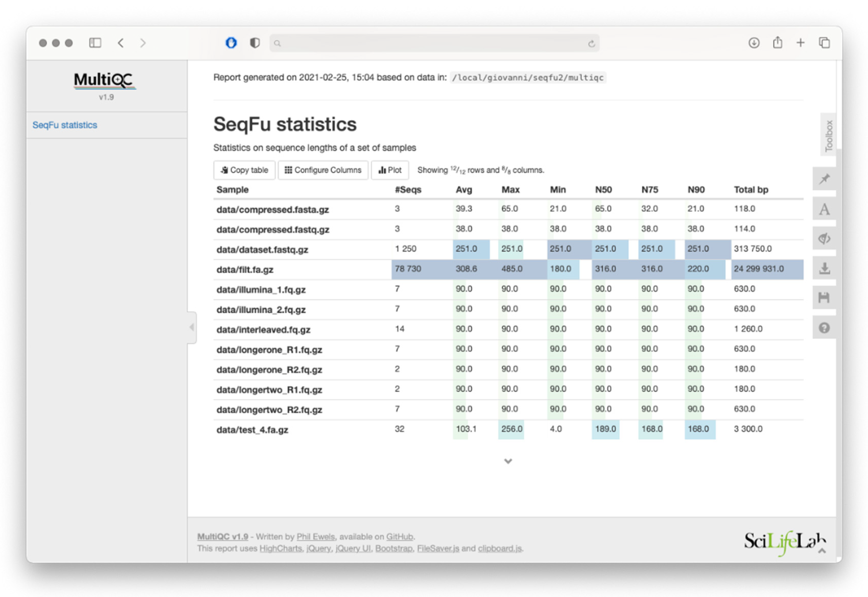
Task: Collapse the left navigation sidebar arrow
Action: tap(192, 327)
